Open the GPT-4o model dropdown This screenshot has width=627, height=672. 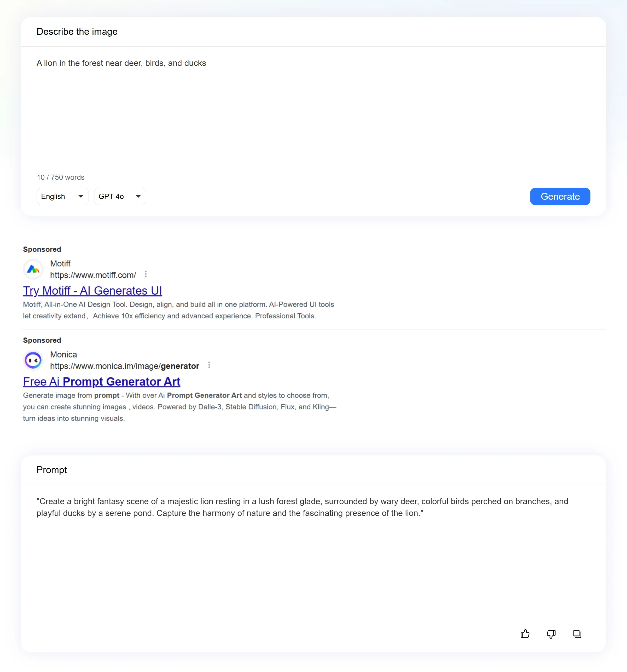pyautogui.click(x=120, y=196)
